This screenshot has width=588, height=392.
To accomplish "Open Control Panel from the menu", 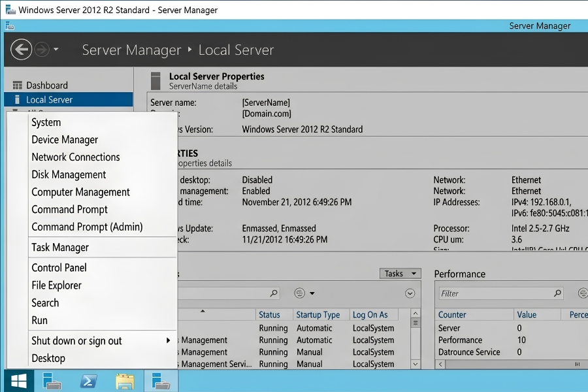I will tap(59, 267).
